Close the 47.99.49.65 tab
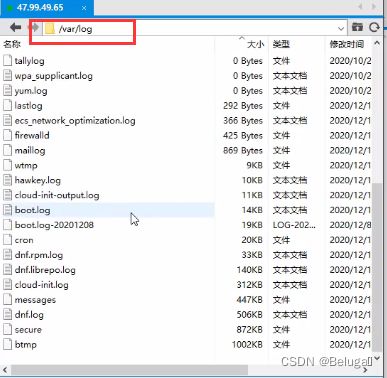This screenshot has height=378, width=387. [84, 8]
